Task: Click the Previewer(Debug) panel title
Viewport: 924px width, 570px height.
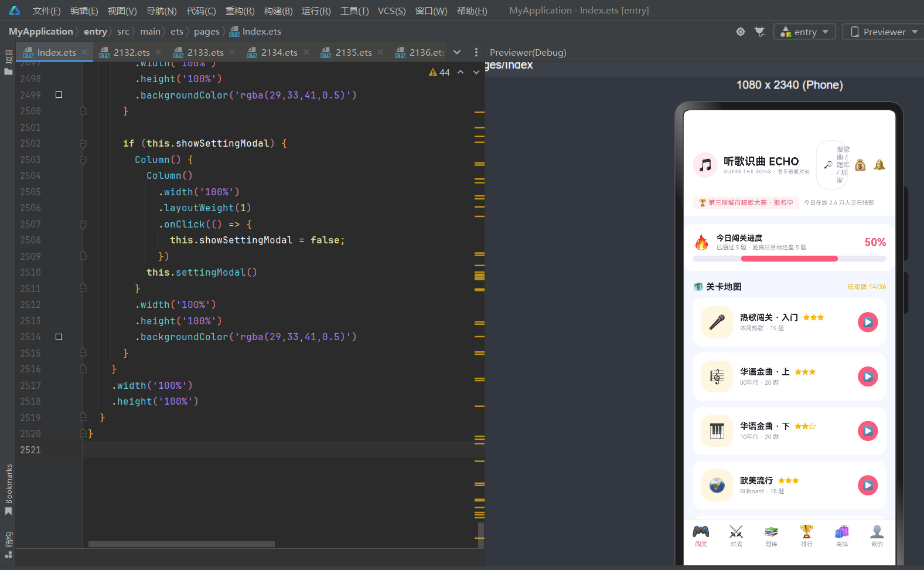Action: pos(528,52)
